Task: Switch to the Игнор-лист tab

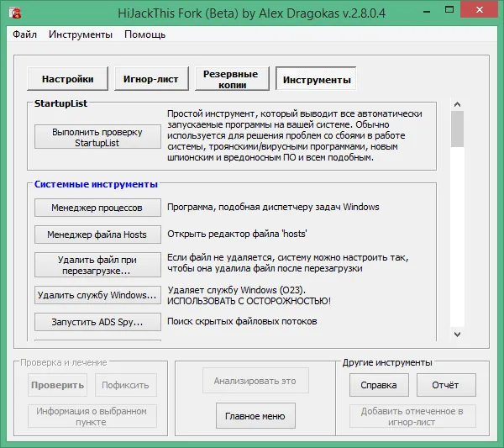Action: coord(151,79)
